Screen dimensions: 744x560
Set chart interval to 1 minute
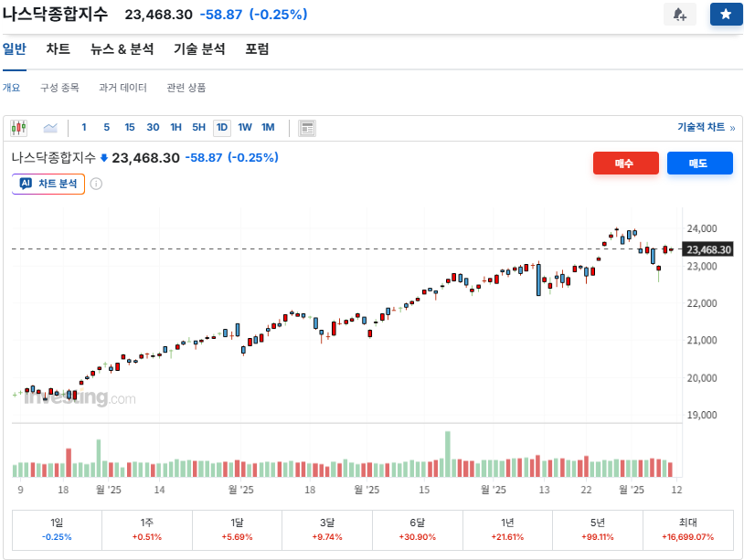click(x=84, y=128)
